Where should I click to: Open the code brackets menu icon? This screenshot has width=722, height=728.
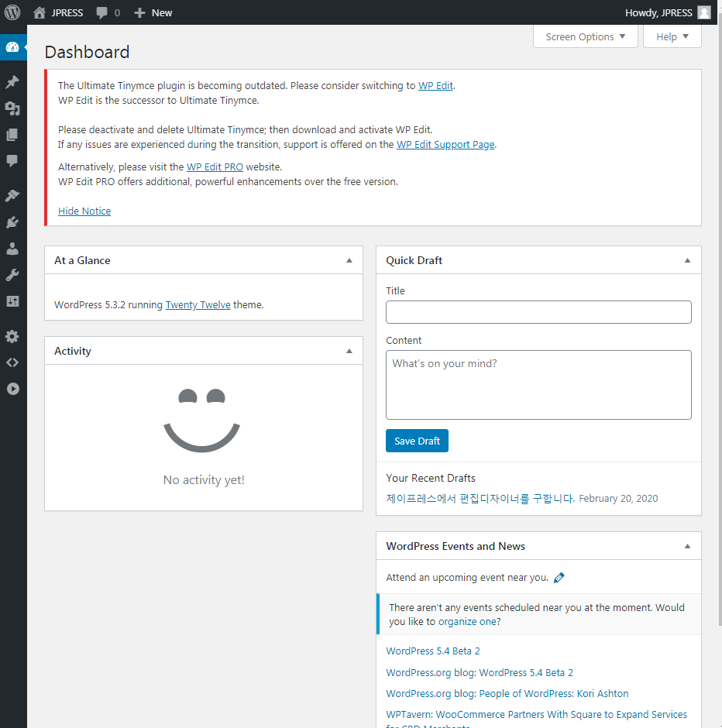(x=12, y=362)
